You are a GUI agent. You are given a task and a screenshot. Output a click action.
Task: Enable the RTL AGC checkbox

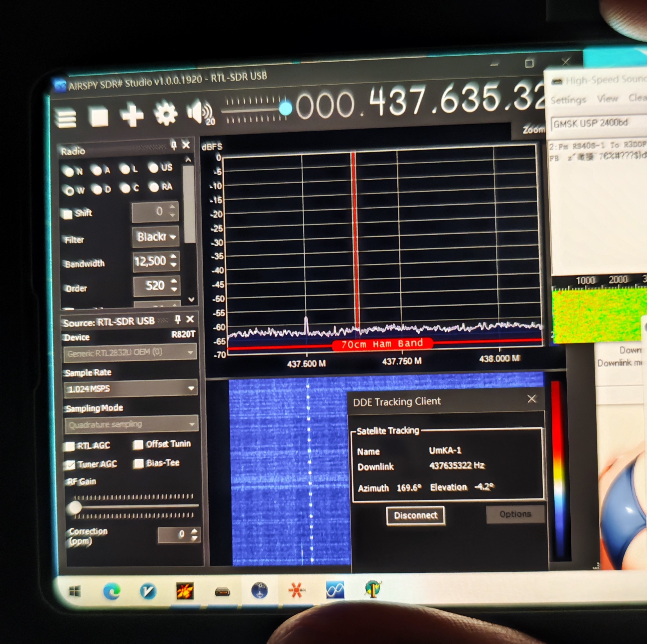point(70,446)
